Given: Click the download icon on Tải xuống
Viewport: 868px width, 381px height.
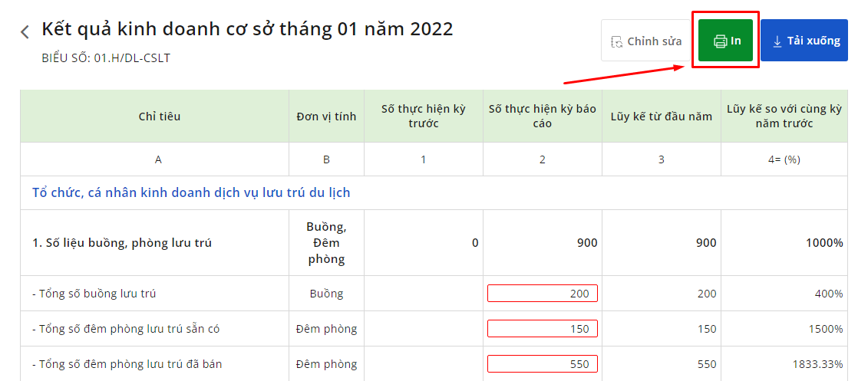Looking at the screenshot, I should (777, 41).
